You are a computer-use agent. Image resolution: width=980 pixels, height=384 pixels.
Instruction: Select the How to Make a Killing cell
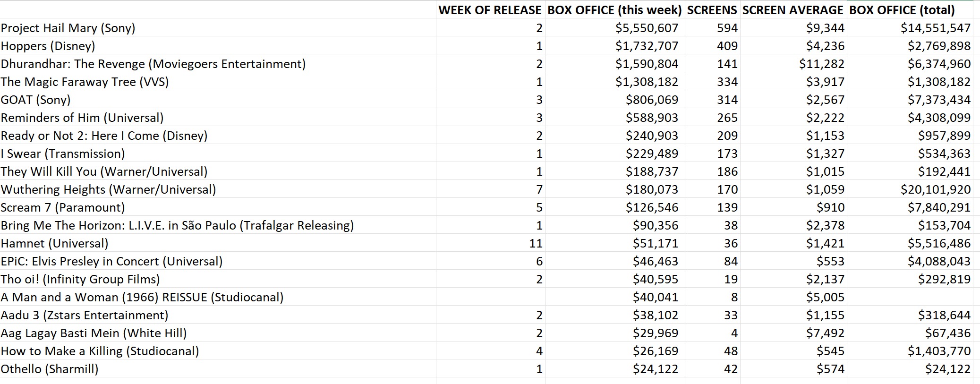click(100, 351)
